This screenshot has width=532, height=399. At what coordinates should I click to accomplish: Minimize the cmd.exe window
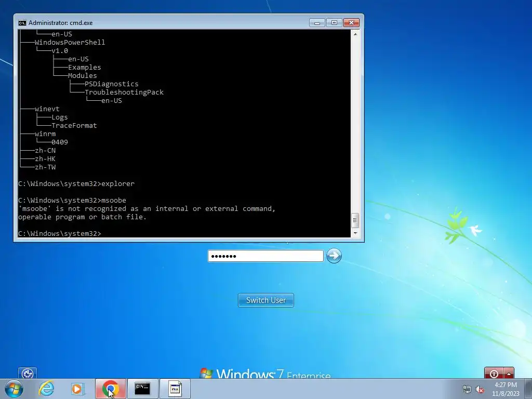317,23
